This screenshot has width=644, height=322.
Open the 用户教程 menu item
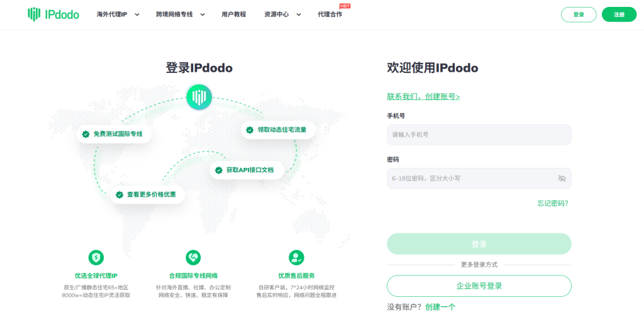[234, 14]
